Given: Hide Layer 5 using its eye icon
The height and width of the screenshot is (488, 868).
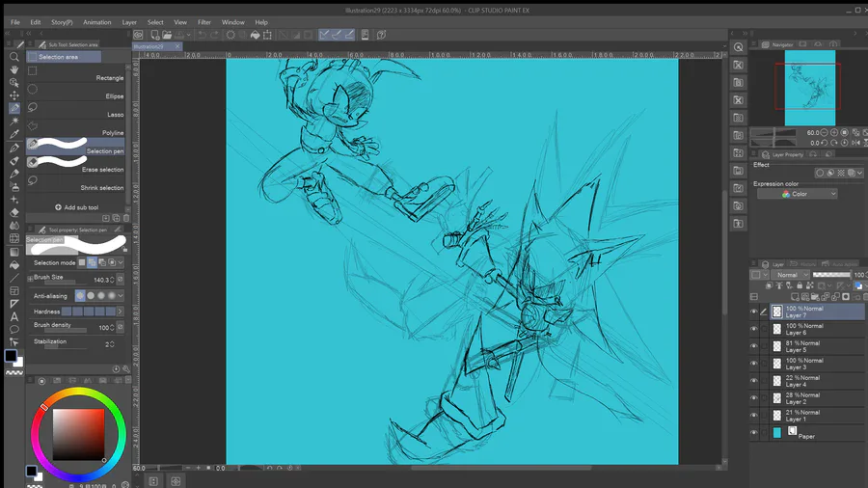Looking at the screenshot, I should click(x=753, y=346).
